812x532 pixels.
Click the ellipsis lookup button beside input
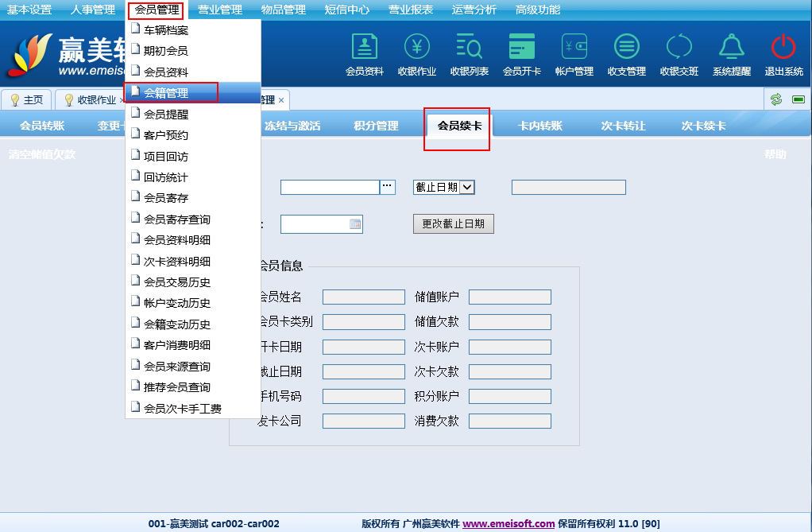coord(388,187)
